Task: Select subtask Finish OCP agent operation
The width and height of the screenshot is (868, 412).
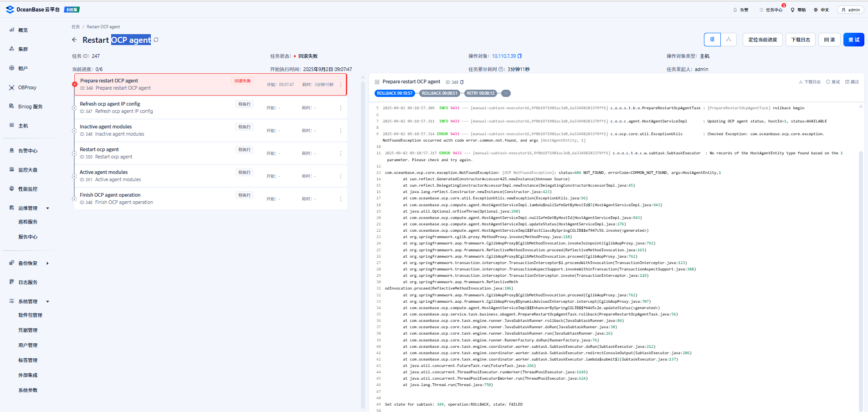Action: (x=211, y=198)
